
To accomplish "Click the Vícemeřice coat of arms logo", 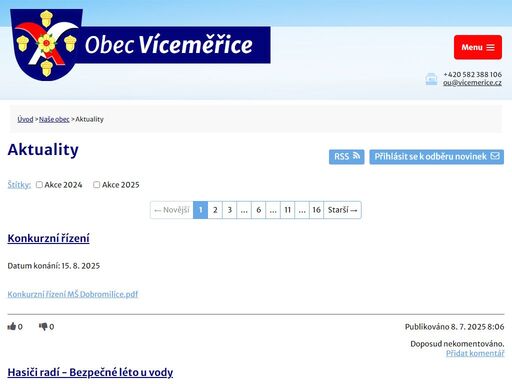I will (x=46, y=45).
